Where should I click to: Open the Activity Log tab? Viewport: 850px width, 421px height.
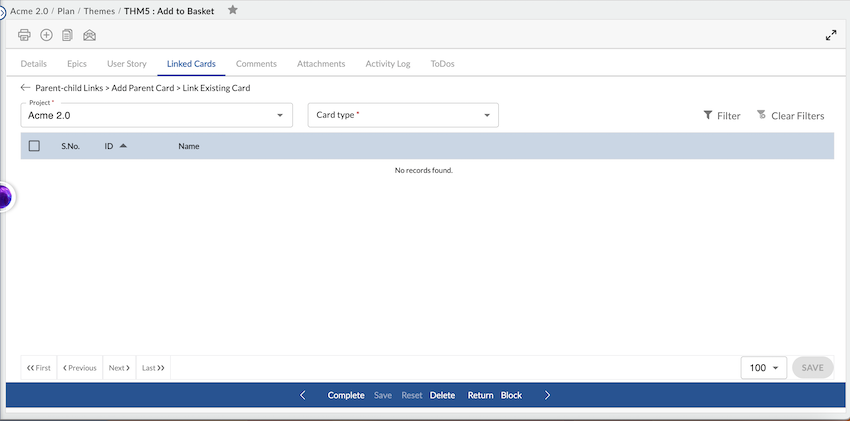(x=387, y=63)
